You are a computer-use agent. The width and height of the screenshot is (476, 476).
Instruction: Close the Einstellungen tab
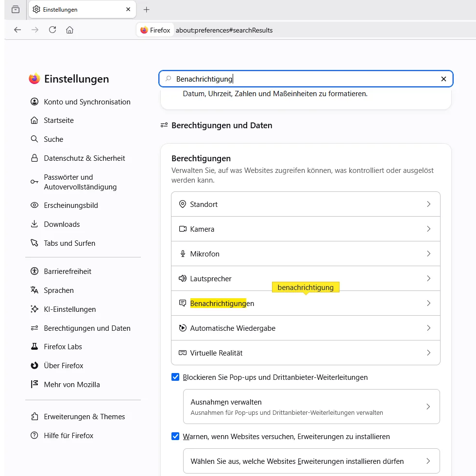pos(128,9)
